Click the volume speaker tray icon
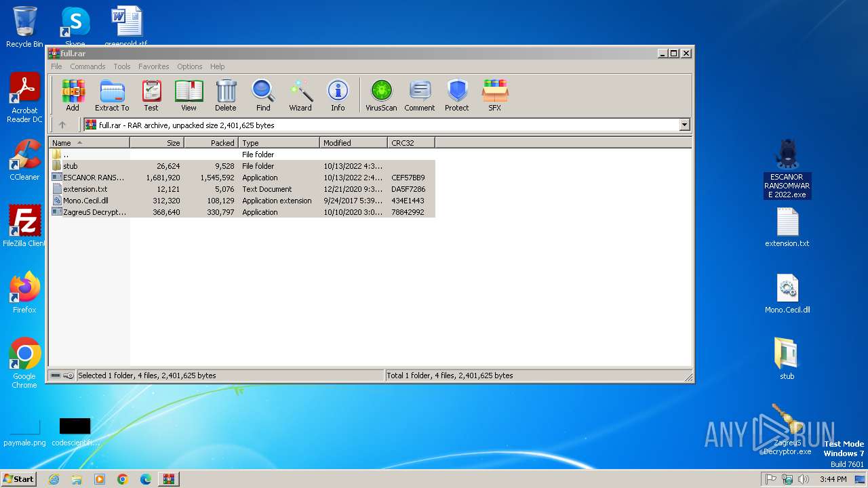 (x=804, y=479)
